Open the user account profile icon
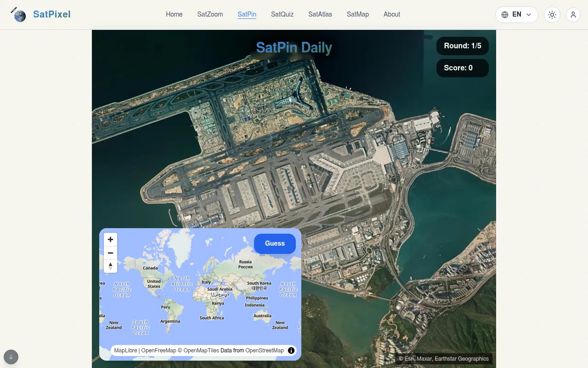Image resolution: width=588 pixels, height=368 pixels. click(573, 15)
